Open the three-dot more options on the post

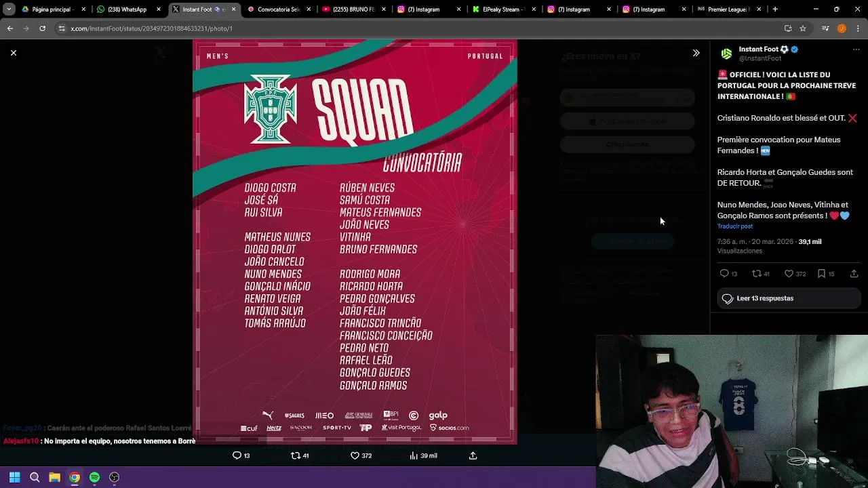[x=856, y=49]
